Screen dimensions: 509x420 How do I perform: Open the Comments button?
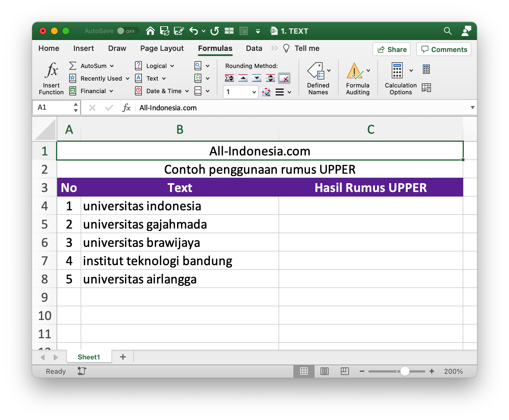click(444, 49)
